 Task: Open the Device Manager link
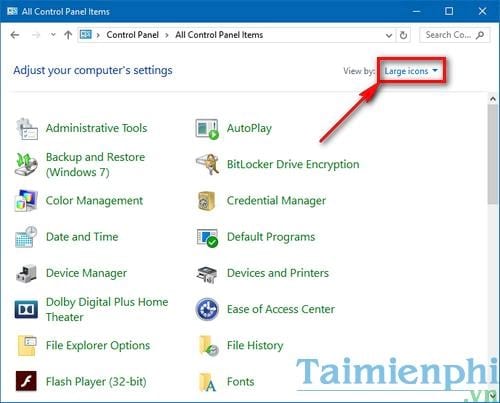click(86, 273)
